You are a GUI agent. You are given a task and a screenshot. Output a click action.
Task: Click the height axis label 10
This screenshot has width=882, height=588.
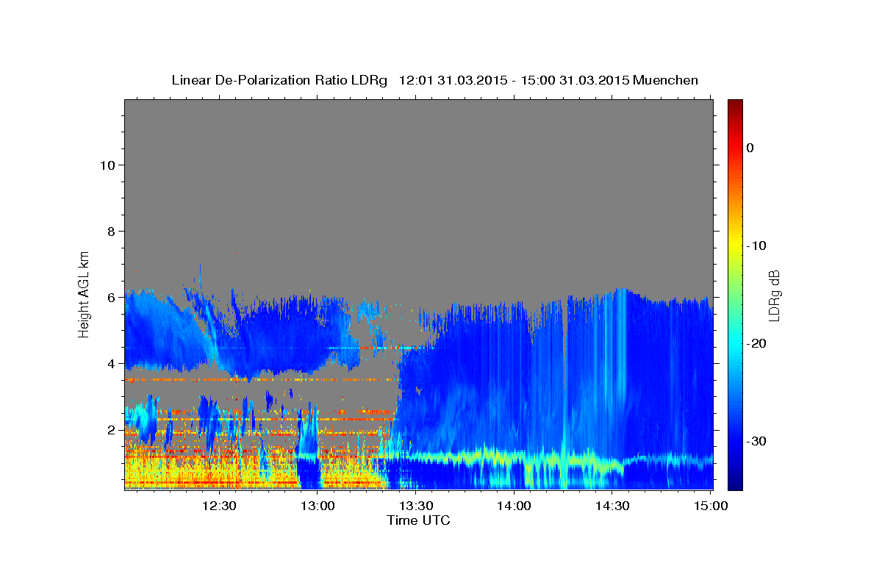(x=107, y=165)
